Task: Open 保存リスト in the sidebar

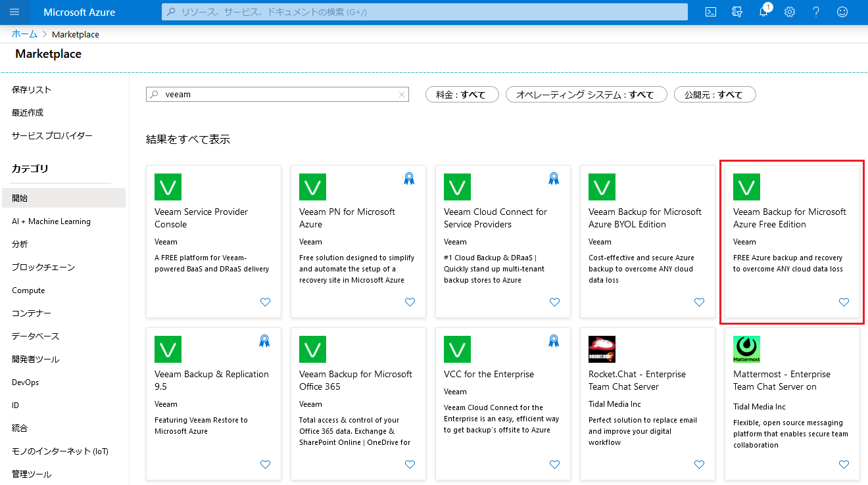Action: 32,89
